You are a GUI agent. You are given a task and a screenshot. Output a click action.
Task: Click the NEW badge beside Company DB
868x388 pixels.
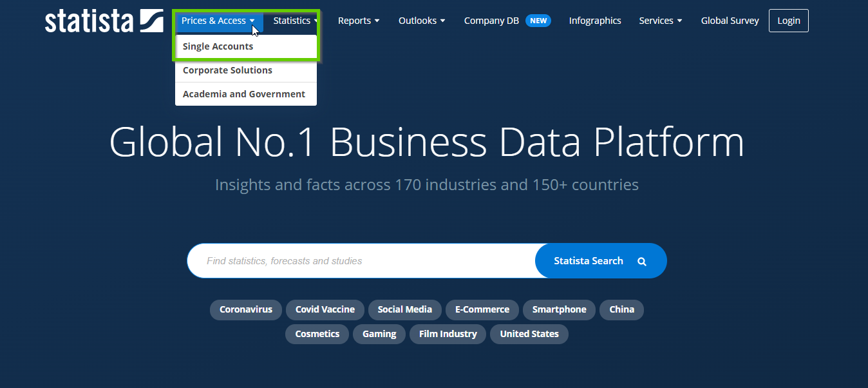point(538,21)
